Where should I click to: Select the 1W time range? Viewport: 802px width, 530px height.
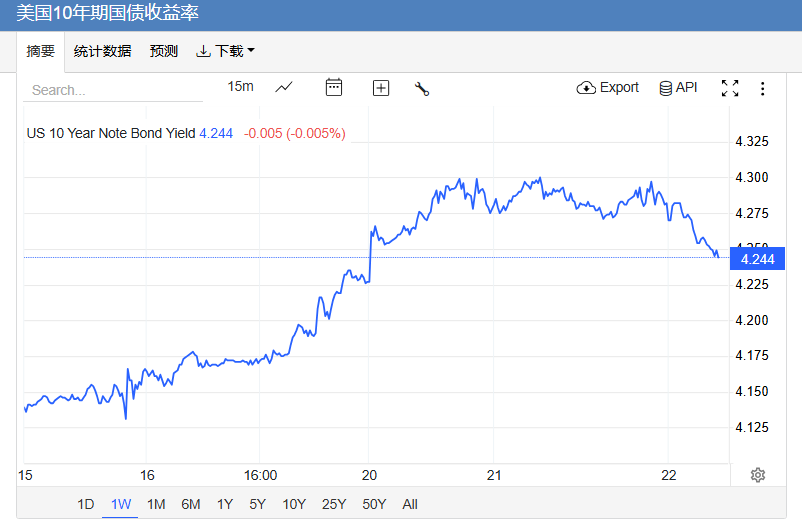point(121,504)
